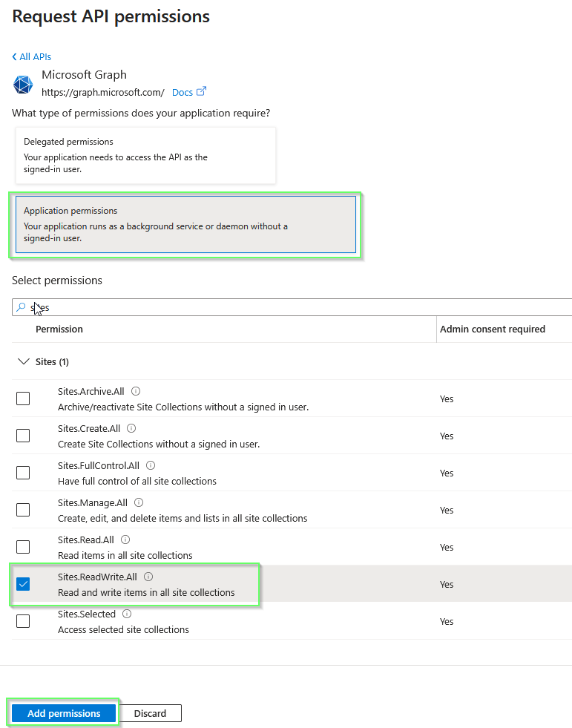Collapse the Sites (1) permission group
Screen dimensions: 572x728
point(23,361)
